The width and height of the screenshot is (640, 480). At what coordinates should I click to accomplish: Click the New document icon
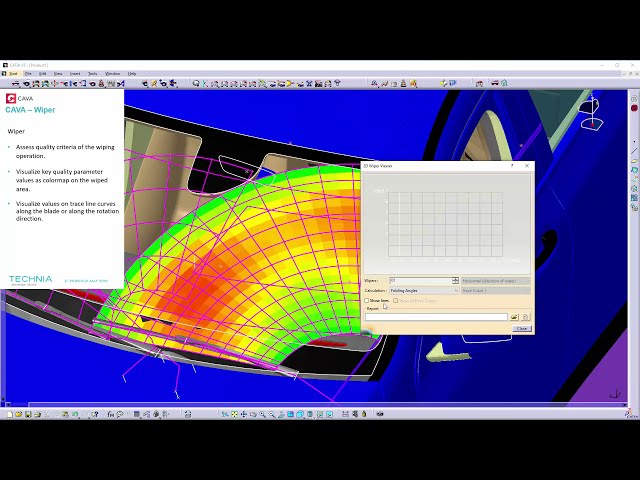pos(10,414)
